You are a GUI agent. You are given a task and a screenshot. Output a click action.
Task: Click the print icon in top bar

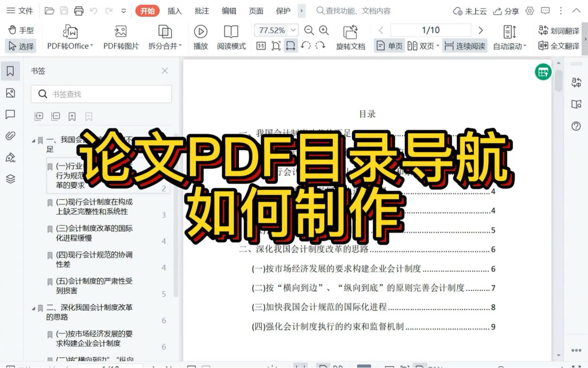pyautogui.click(x=79, y=11)
